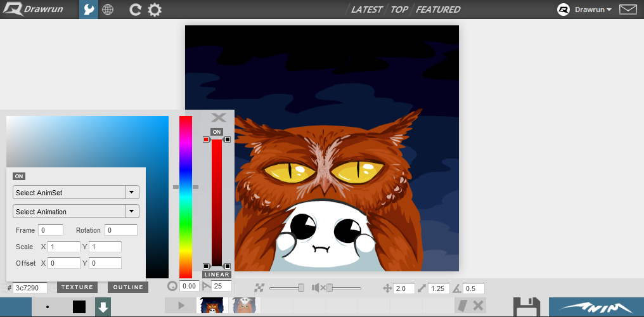Click the flag icon beside 25
The image size is (644, 317).
[x=206, y=286]
